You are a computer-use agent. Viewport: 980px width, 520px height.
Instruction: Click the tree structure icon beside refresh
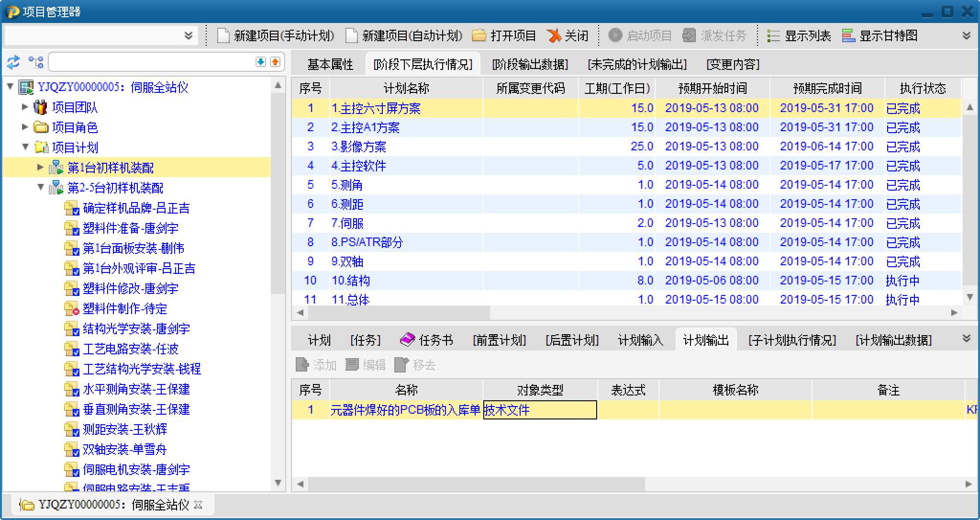coord(36,62)
